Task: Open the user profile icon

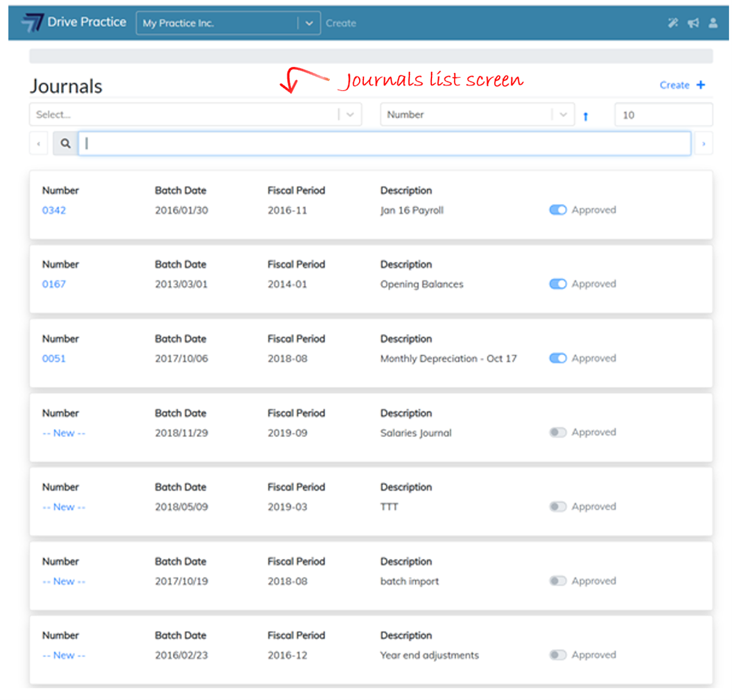Action: pyautogui.click(x=713, y=23)
